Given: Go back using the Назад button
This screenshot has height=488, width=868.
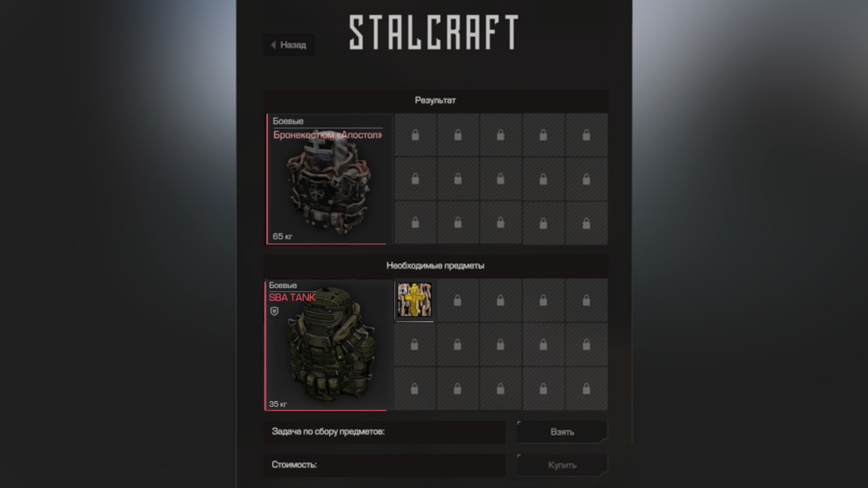Looking at the screenshot, I should [289, 45].
